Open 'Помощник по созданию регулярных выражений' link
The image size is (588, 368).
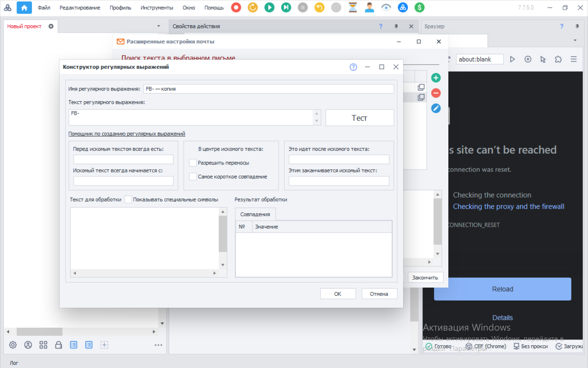tap(127, 134)
